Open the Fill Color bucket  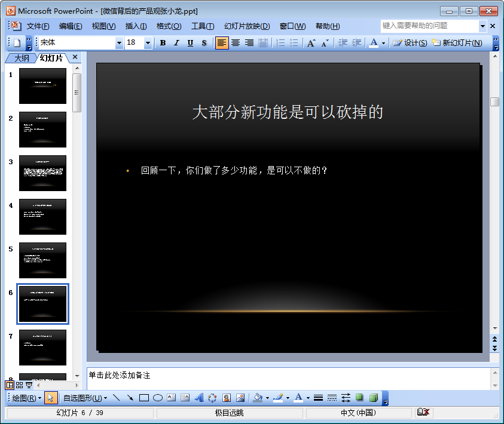258,398
